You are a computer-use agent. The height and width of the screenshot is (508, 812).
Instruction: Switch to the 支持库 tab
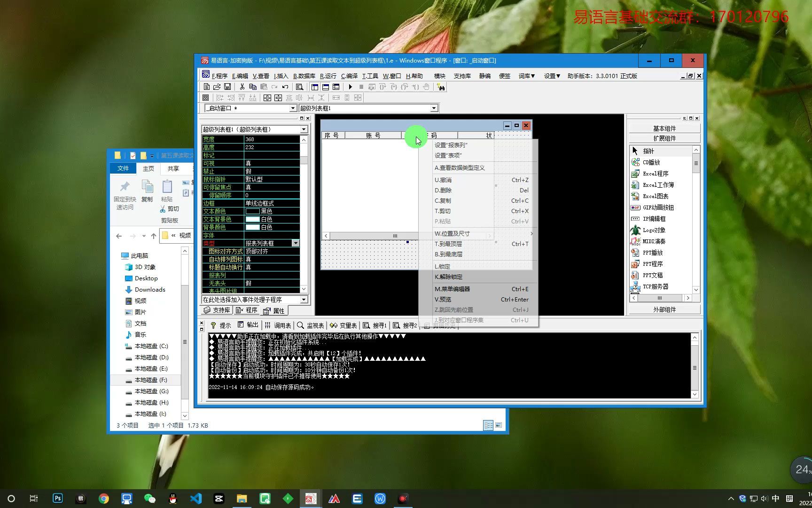click(x=217, y=310)
